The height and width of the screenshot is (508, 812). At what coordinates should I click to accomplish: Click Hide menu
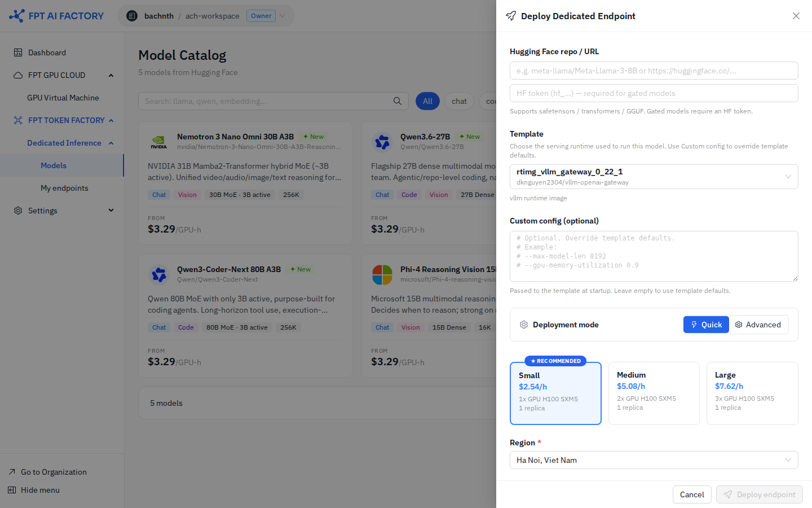pos(40,490)
